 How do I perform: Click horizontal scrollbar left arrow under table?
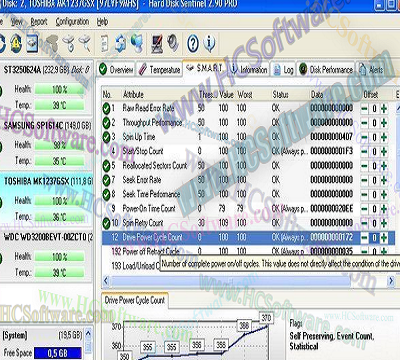click(106, 281)
